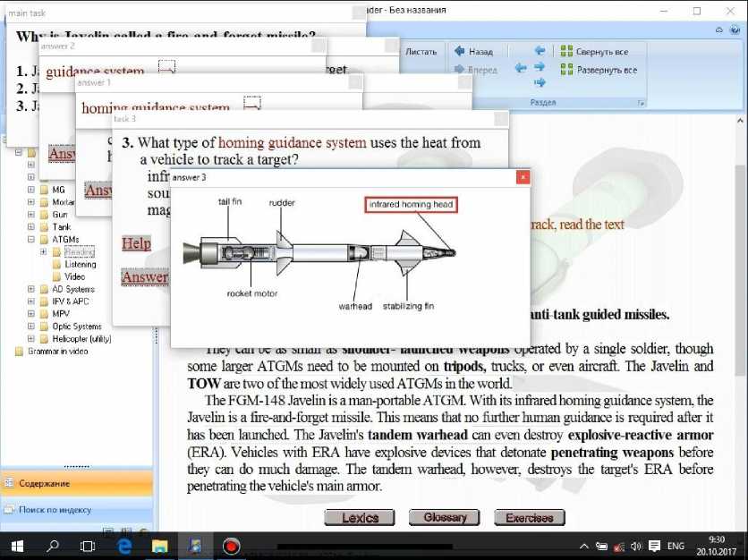The width and height of the screenshot is (748, 560).
Task: Open the Windows Start menu
Action: click(17, 547)
